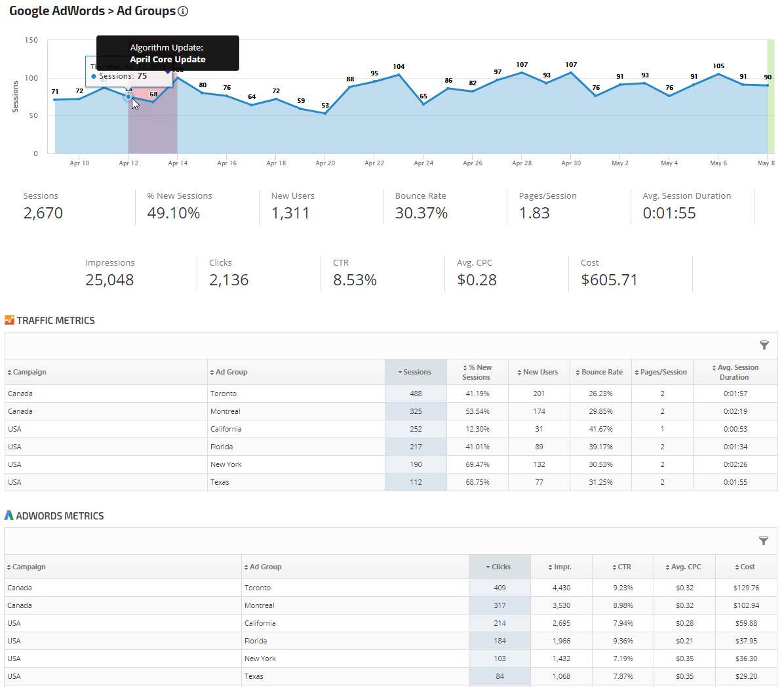784x690 pixels.
Task: Open the AdWords Metrics table filter funnel
Action: (x=764, y=540)
